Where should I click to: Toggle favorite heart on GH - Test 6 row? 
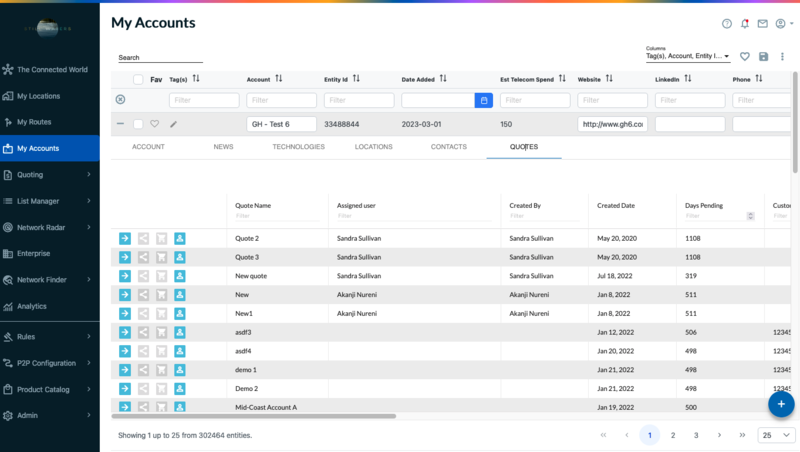155,124
